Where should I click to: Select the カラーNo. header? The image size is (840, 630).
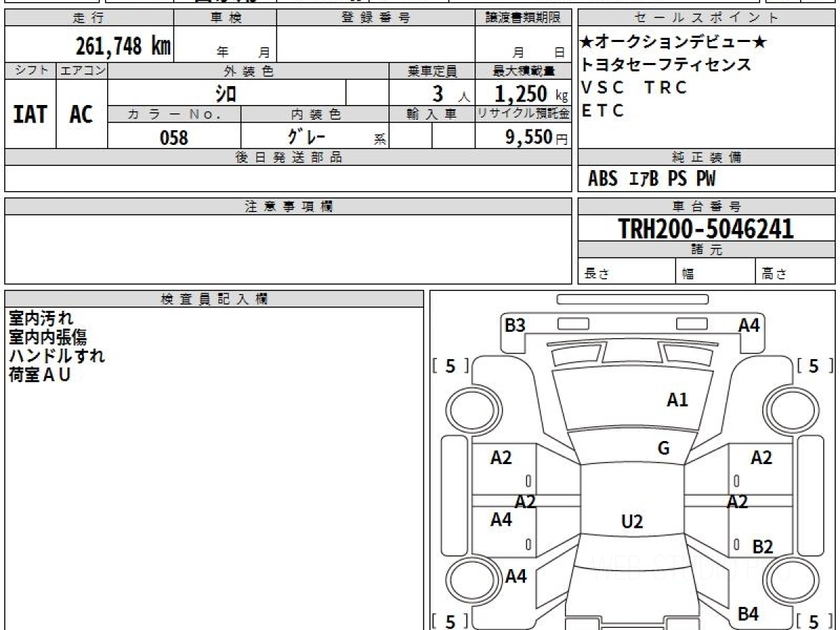174,114
